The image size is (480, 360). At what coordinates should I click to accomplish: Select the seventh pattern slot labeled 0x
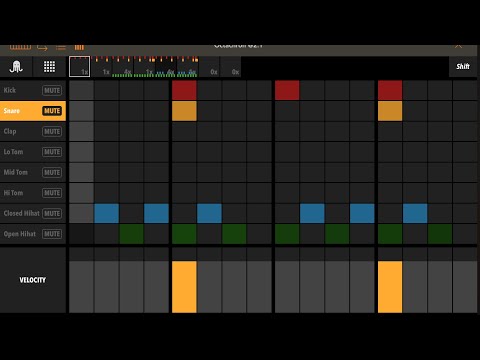[x=209, y=67]
